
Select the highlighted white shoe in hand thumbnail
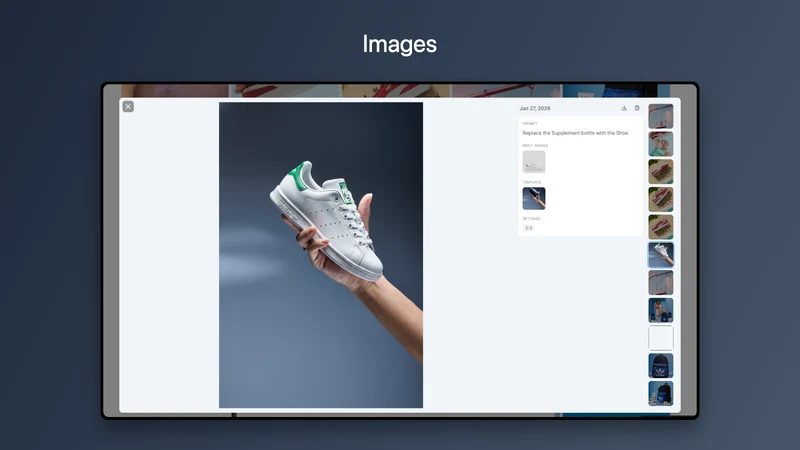point(661,255)
